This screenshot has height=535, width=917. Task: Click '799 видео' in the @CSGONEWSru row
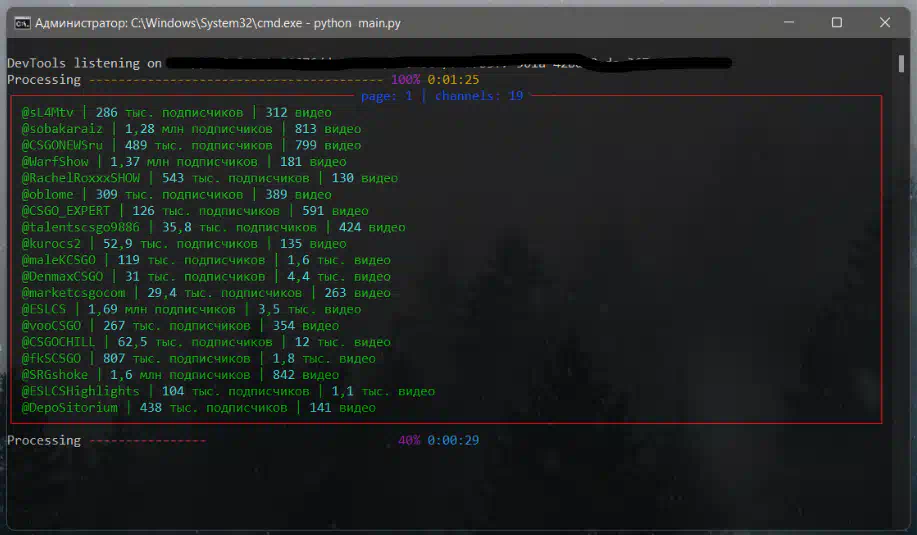pos(328,145)
